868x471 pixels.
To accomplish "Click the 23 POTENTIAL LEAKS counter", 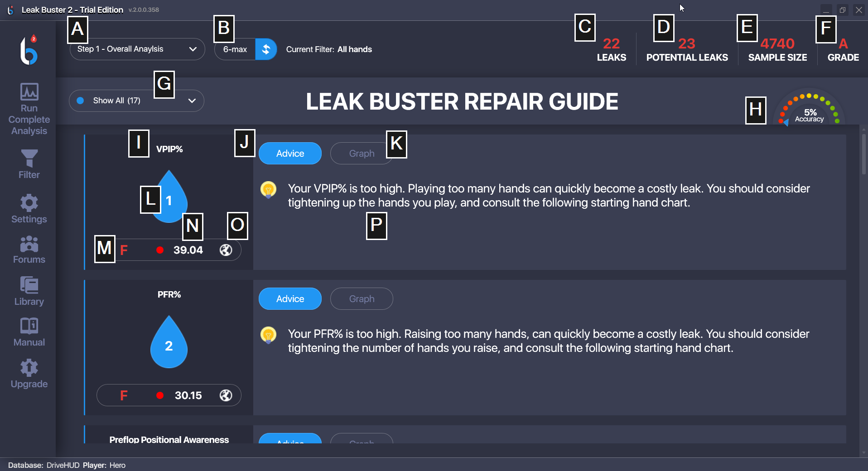I will click(x=687, y=50).
